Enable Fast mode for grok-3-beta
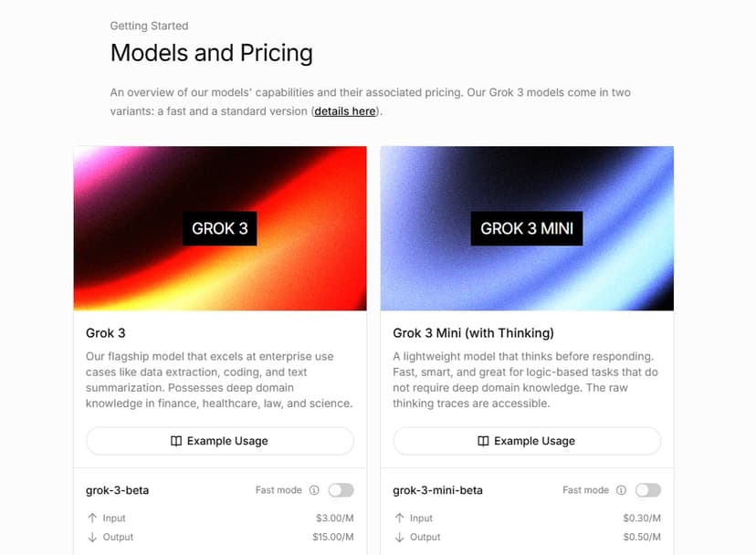Viewport: 756px width, 555px height. coord(341,490)
